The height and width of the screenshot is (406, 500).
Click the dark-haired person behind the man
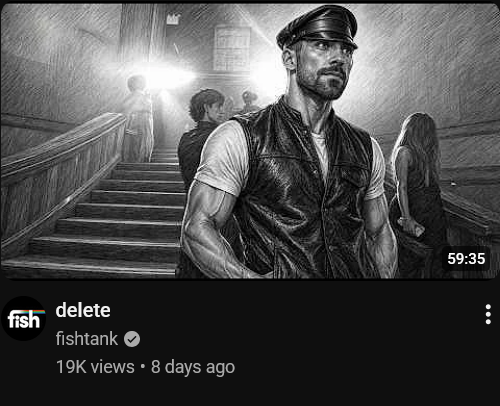click(200, 133)
